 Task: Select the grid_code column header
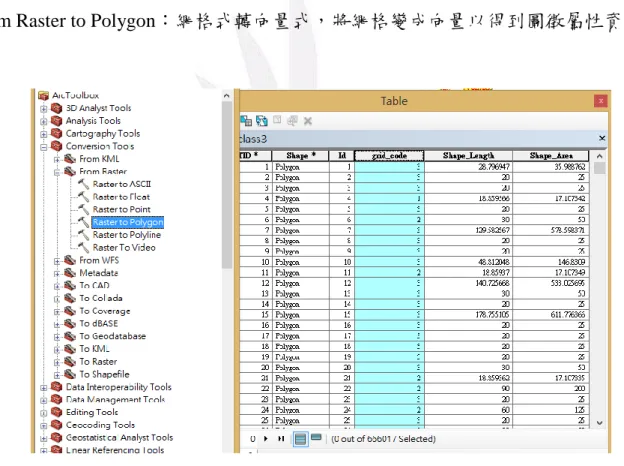pyautogui.click(x=389, y=156)
